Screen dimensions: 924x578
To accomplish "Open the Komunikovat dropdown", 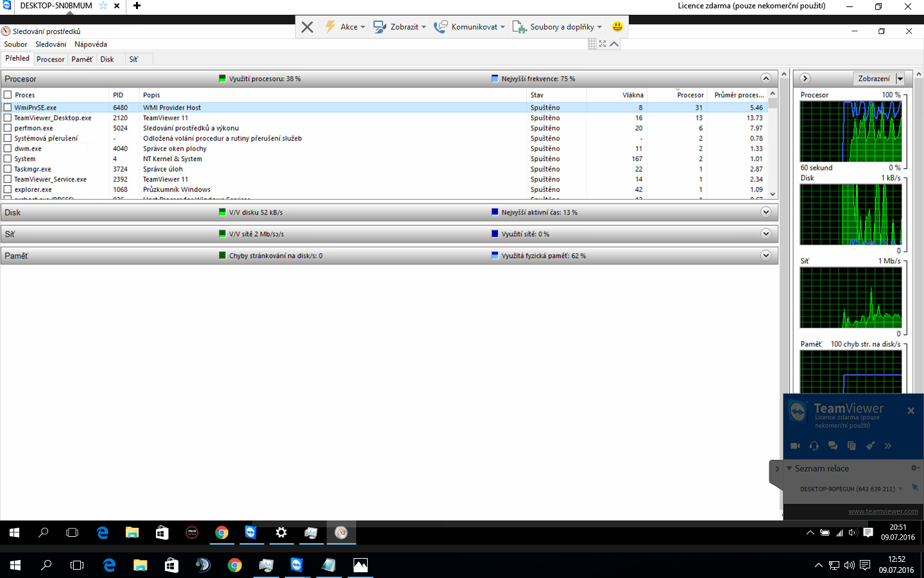I will pos(469,27).
